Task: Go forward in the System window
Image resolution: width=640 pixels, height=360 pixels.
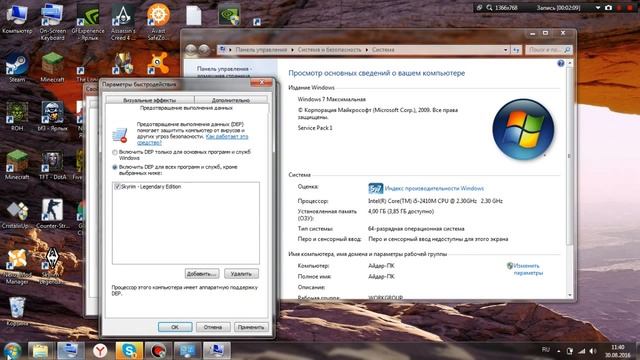Action: [x=204, y=50]
